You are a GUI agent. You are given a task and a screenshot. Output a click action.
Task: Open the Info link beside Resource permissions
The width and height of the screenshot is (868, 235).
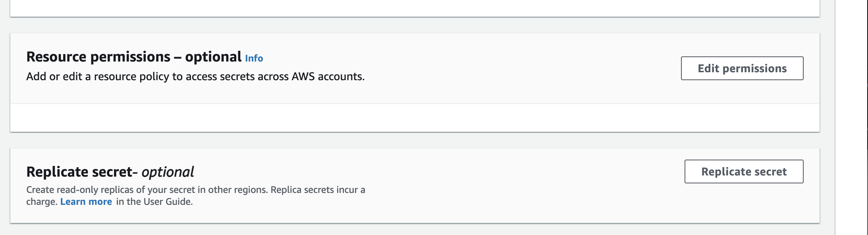(254, 58)
